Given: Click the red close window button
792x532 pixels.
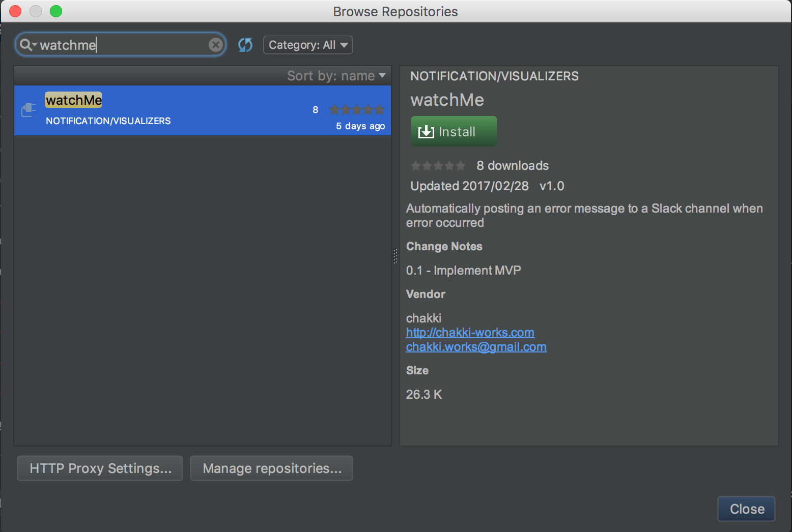Looking at the screenshot, I should click(15, 11).
